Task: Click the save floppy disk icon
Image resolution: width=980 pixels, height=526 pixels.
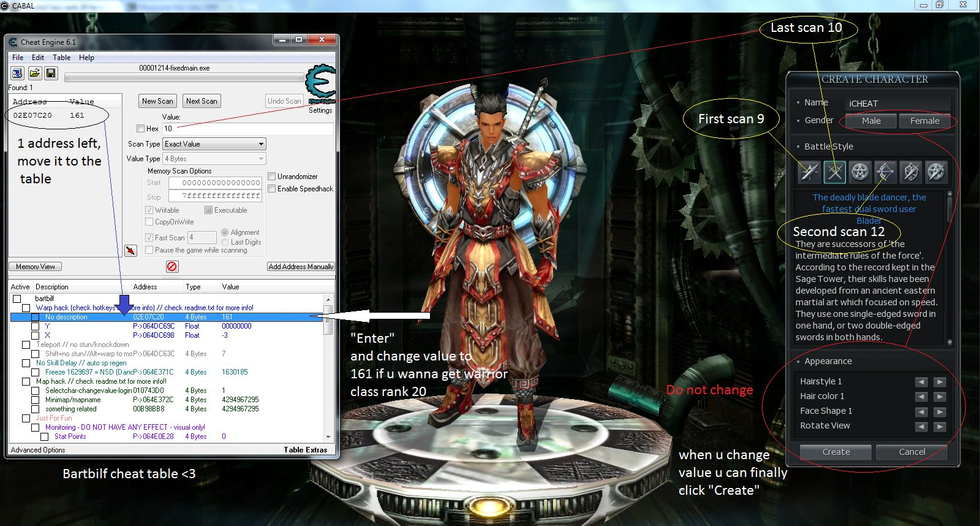Action: (x=51, y=74)
